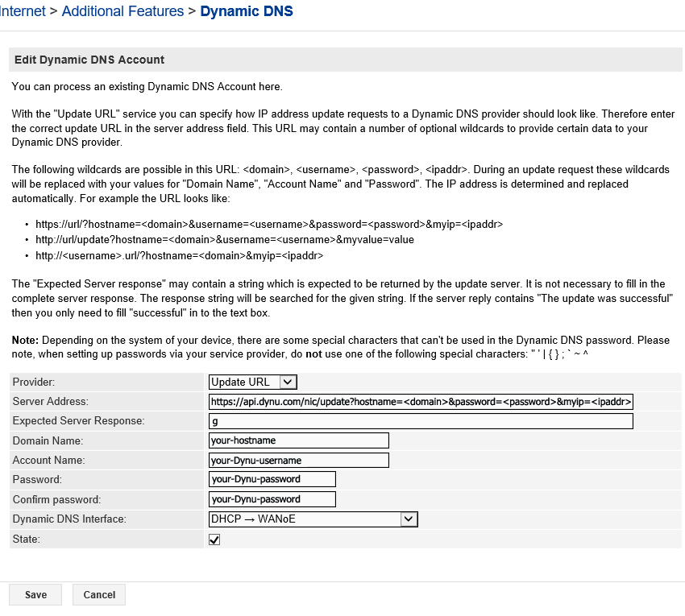Open the Internet breadcrumb link
The image size is (685, 616).
pos(22,11)
